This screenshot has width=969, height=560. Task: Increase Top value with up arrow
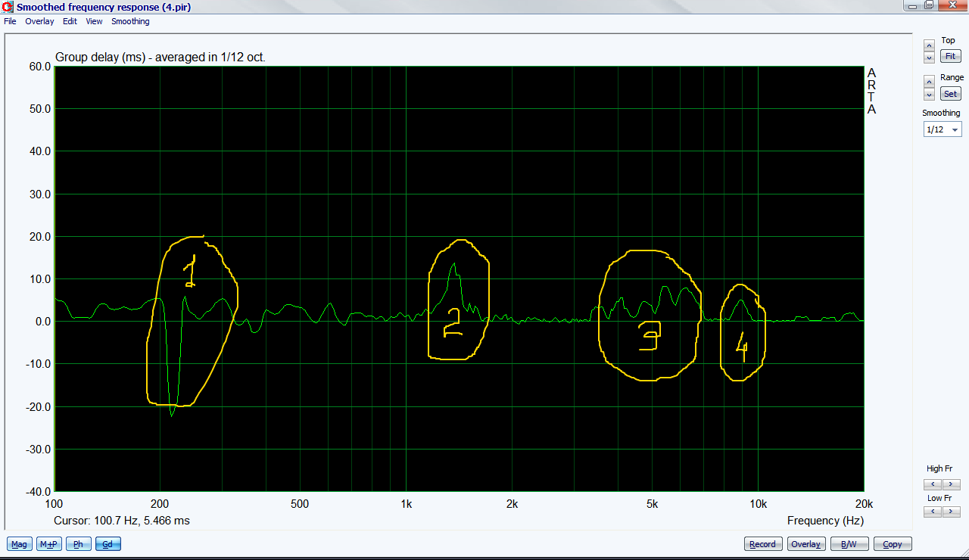pos(929,46)
